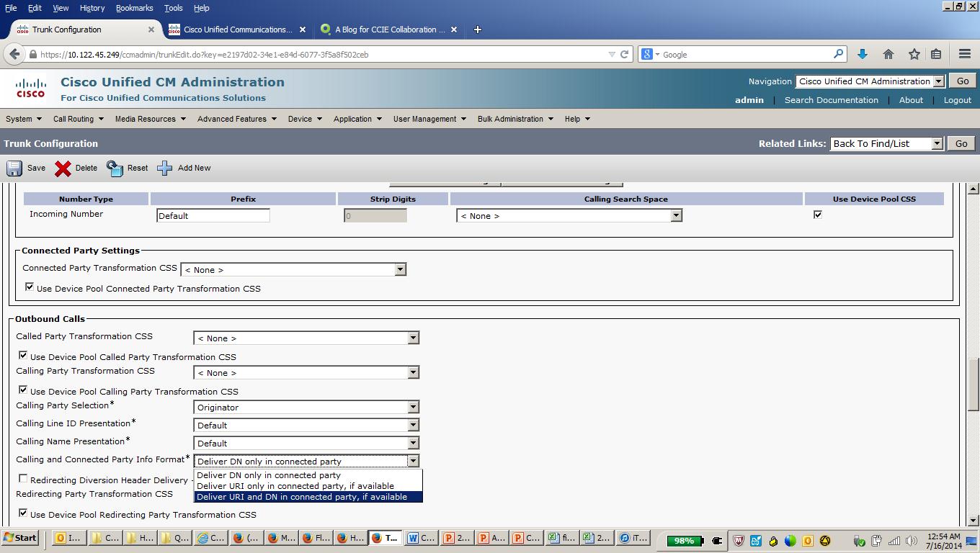Click the Incoming Number Prefix field
The image size is (980, 553).
point(213,215)
